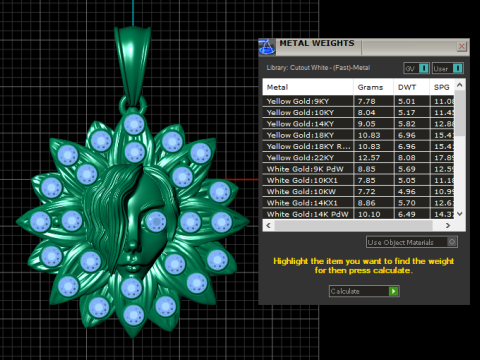Click the 5.01 DWT value
The width and height of the screenshot is (480, 360).
pyautogui.click(x=407, y=101)
